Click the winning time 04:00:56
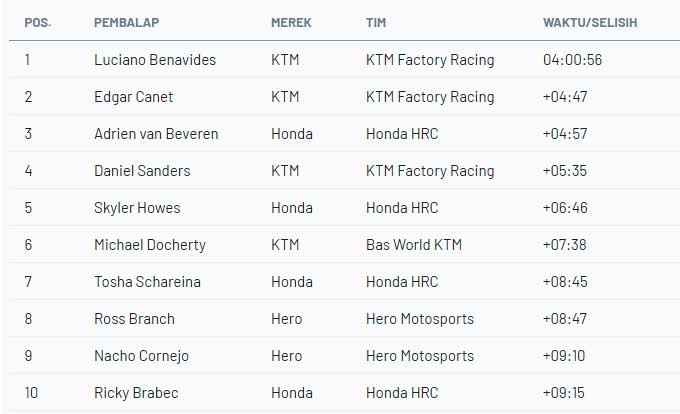Screen dimensions: 680x414 (x=571, y=60)
